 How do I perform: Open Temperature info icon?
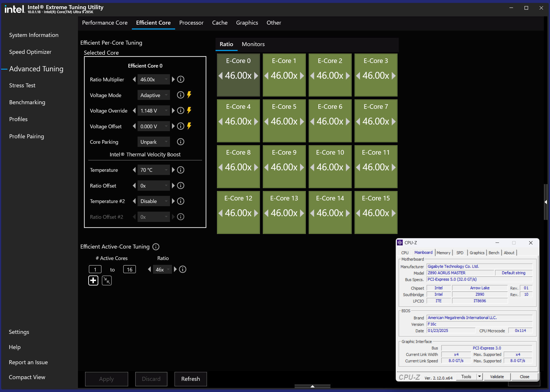pyautogui.click(x=181, y=170)
